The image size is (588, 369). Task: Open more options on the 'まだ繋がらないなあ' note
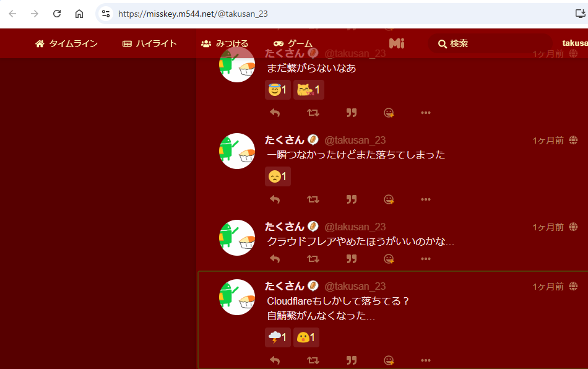tap(426, 113)
